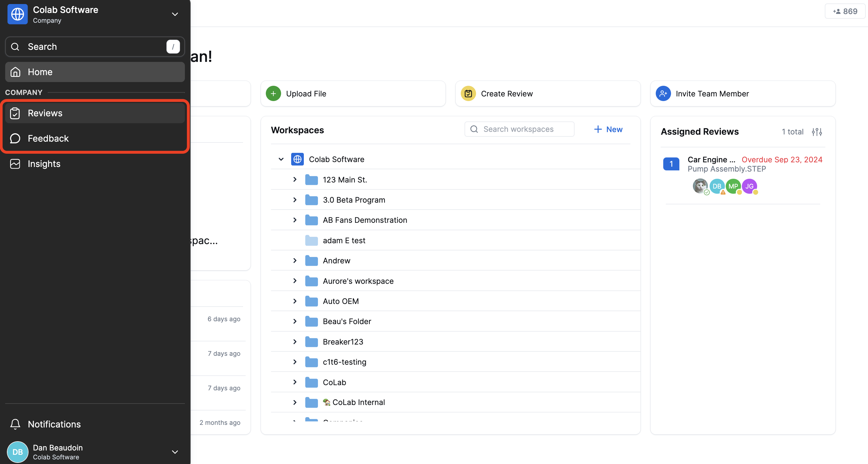The image size is (868, 464).
Task: Go to Home in the sidebar
Action: (95, 72)
